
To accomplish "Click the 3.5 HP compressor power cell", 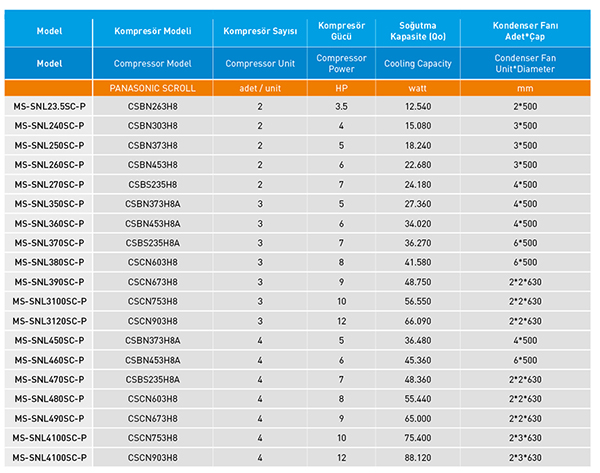I will 341,106.
